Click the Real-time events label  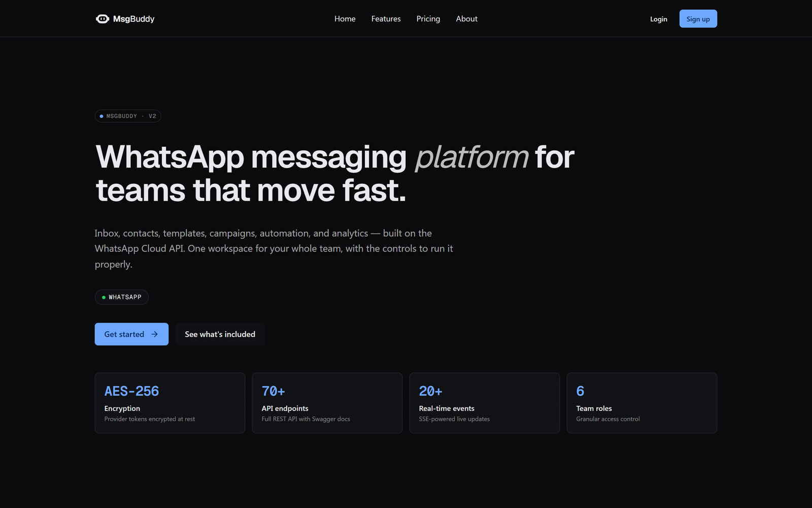tap(447, 408)
